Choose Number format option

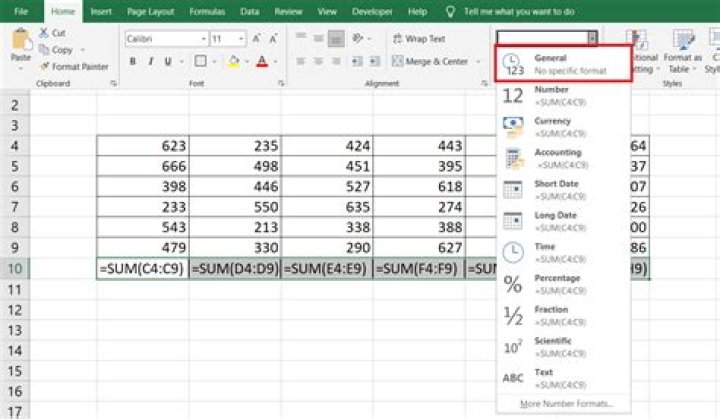563,96
